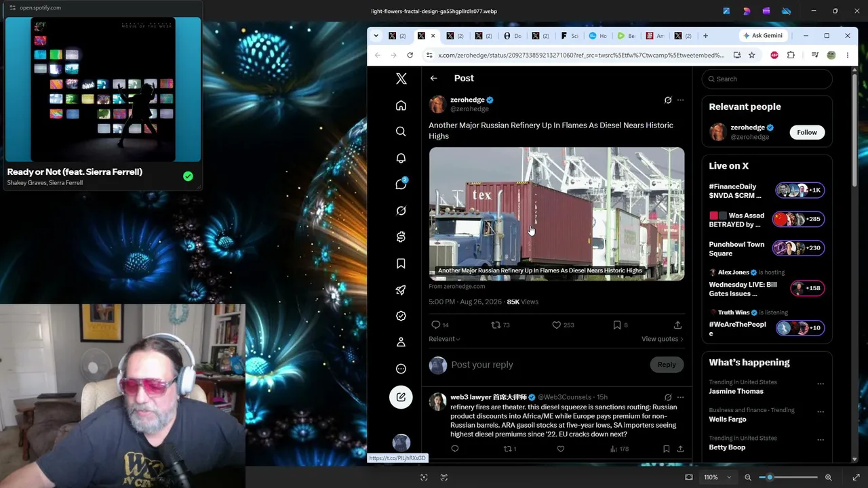Follow zerohedge in Relevant people
Screen dimensions: 868x488
pyautogui.click(x=807, y=132)
